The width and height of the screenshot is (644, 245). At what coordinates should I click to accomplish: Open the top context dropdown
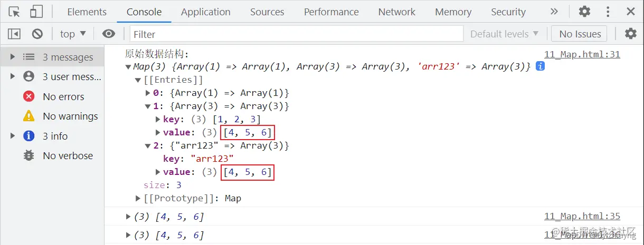pos(73,34)
